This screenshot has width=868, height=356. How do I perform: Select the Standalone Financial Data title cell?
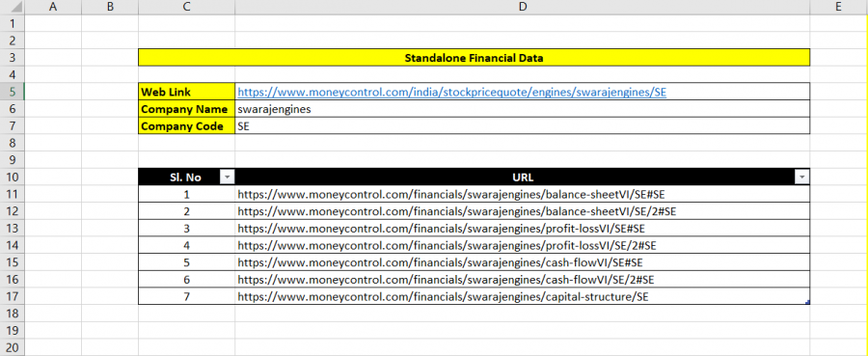pos(474,58)
